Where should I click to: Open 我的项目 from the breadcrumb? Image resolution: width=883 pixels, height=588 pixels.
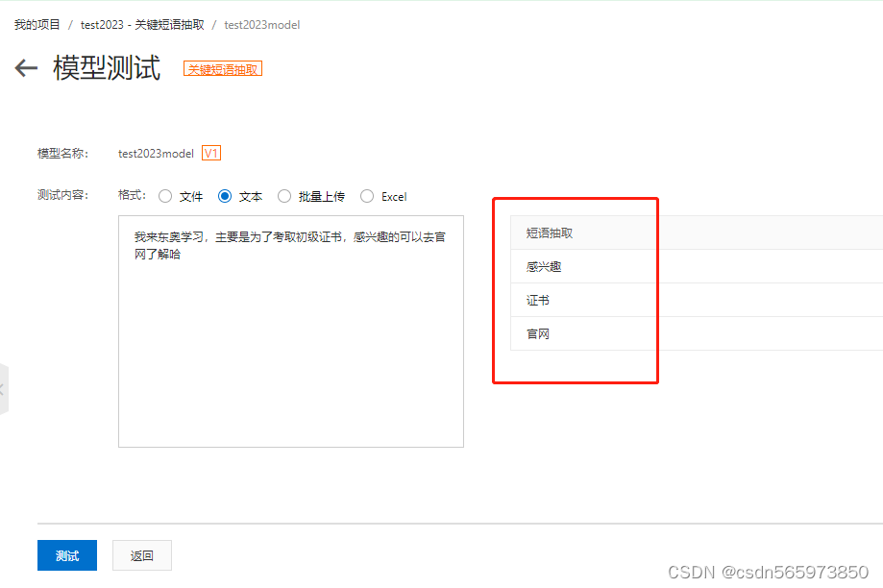[36, 24]
